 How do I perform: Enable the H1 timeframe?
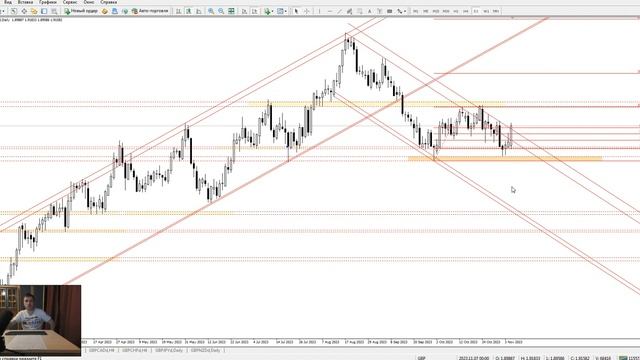(x=456, y=11)
